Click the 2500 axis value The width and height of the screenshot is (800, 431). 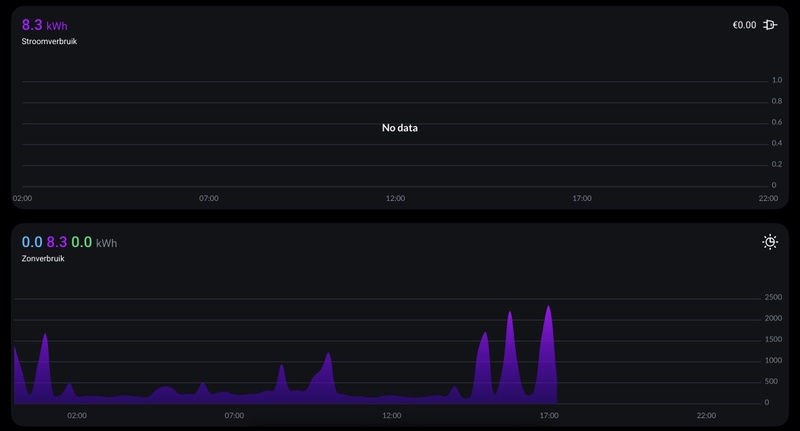point(773,297)
